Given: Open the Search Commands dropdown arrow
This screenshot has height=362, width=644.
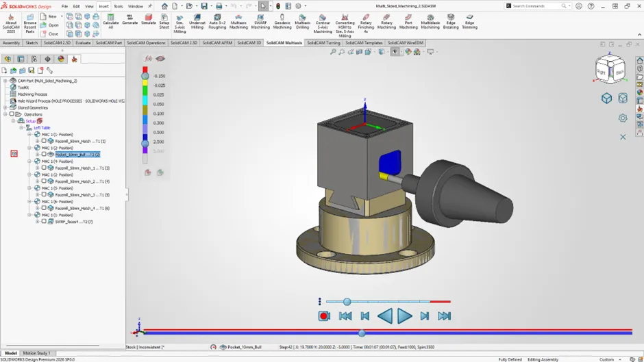Looking at the screenshot, I should [x=569, y=6].
